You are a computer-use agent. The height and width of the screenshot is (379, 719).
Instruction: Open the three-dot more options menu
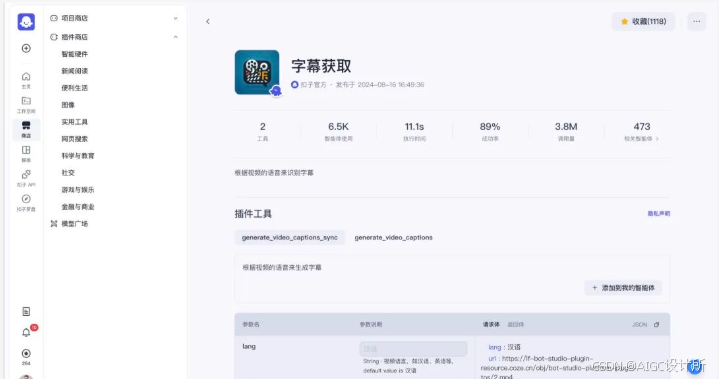pyautogui.click(x=697, y=22)
